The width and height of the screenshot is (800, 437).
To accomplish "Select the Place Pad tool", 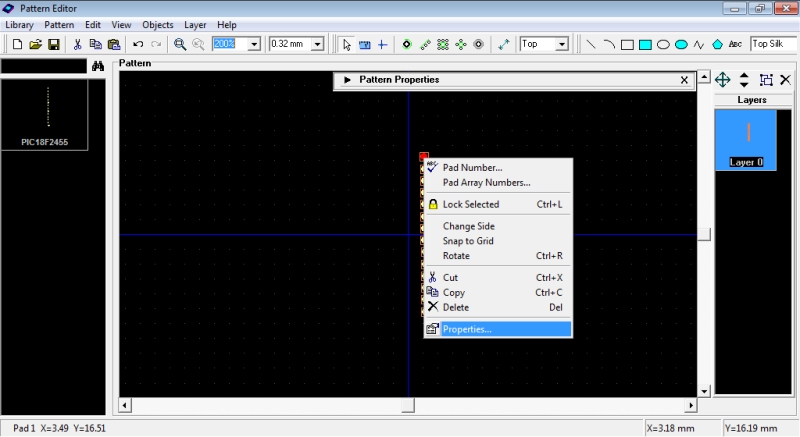I will [x=407, y=44].
